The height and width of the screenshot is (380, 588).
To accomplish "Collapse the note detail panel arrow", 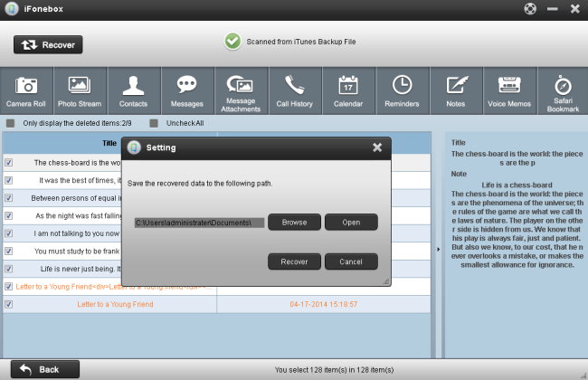I will [x=439, y=249].
